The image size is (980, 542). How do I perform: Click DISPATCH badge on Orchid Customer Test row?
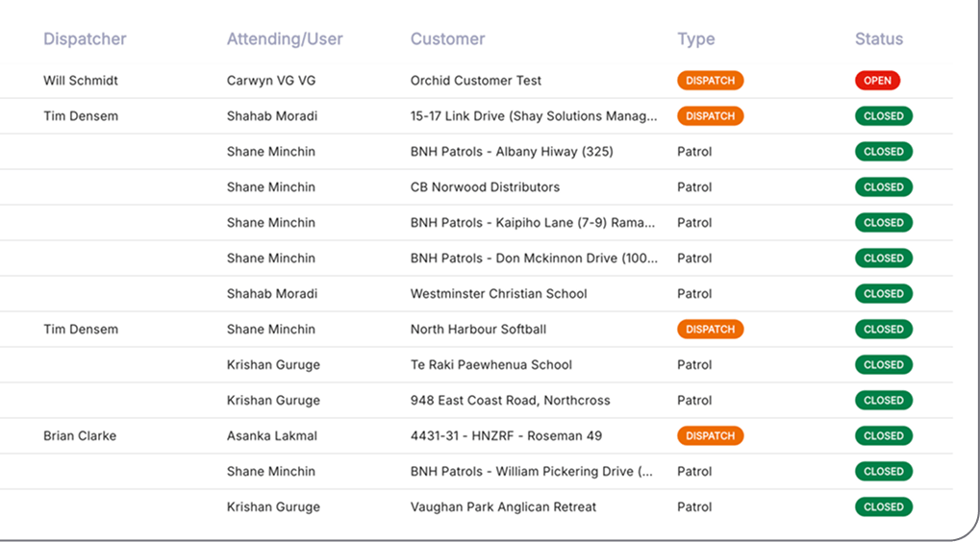point(710,81)
